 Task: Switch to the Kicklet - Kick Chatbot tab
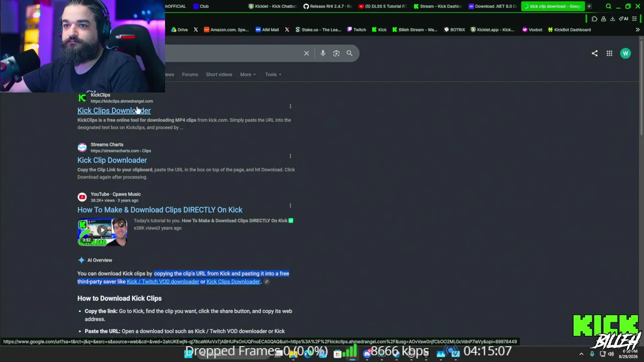tap(272, 7)
